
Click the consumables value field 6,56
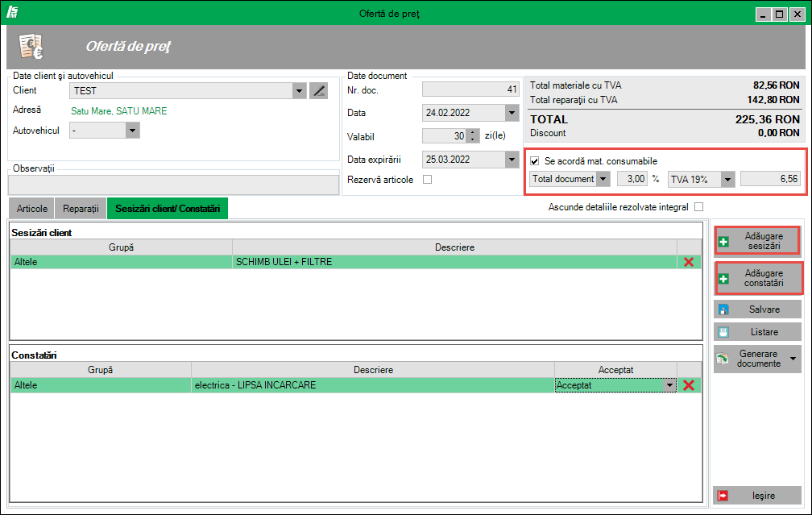(x=771, y=179)
